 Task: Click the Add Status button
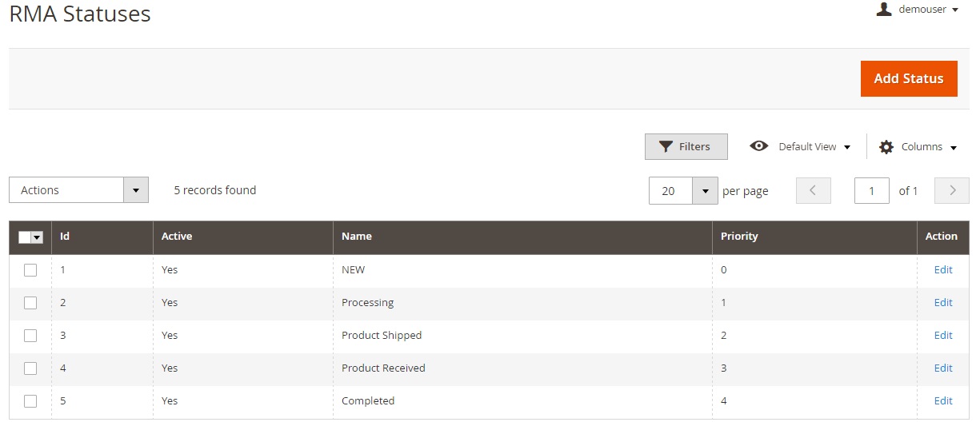(x=908, y=78)
